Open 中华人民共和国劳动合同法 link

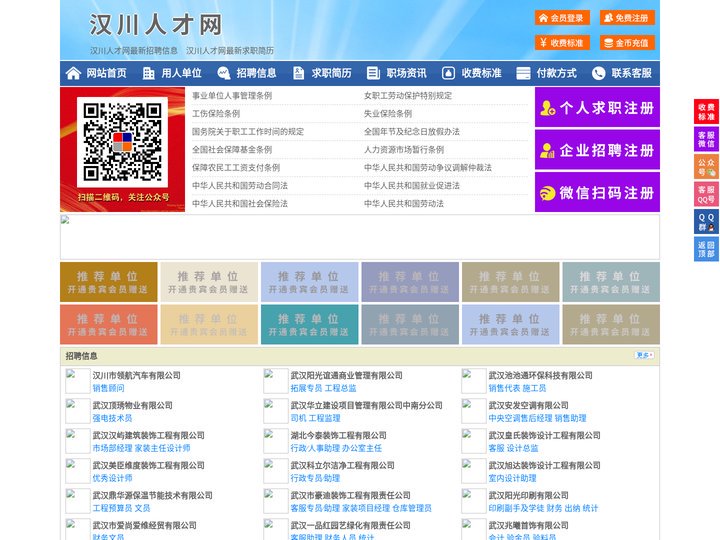(x=240, y=186)
